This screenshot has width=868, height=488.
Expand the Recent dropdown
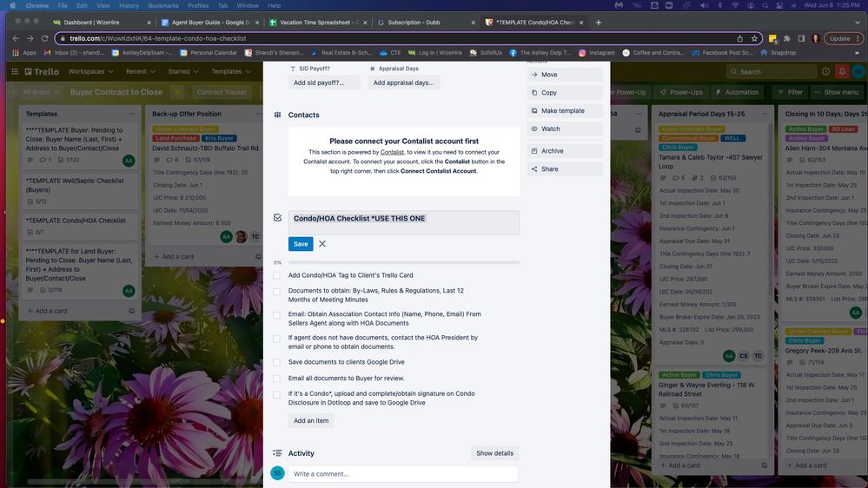(x=140, y=71)
